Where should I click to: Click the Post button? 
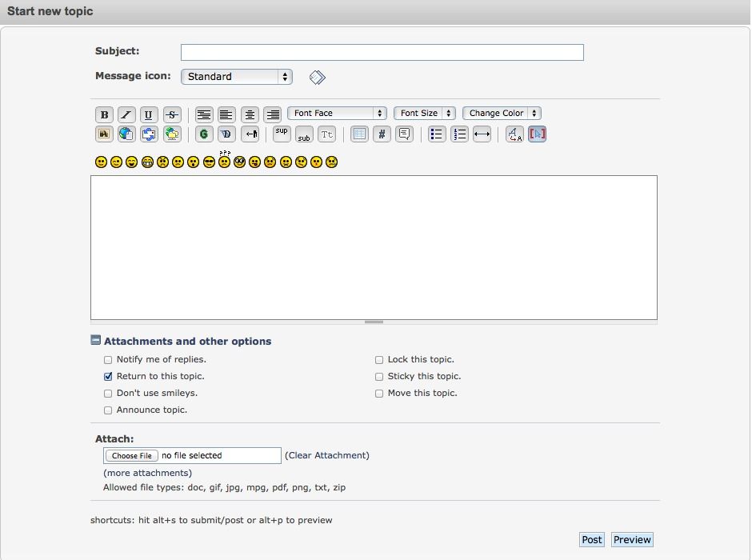592,540
